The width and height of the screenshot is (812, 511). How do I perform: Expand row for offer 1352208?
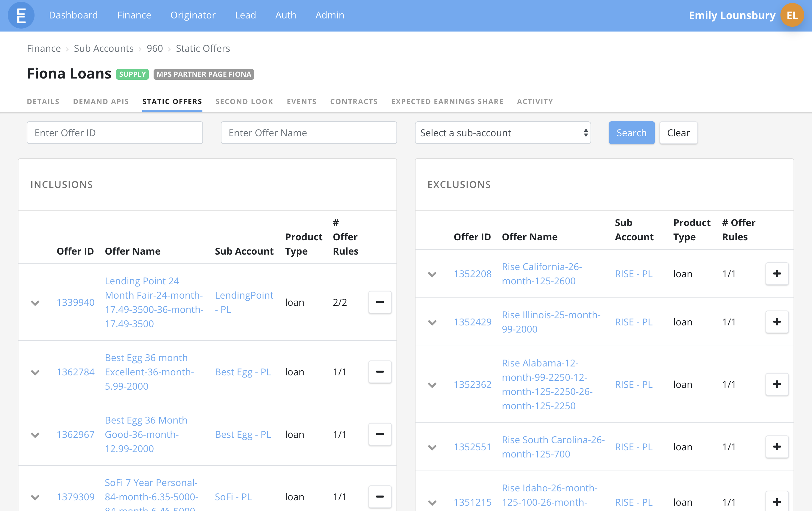click(x=432, y=274)
